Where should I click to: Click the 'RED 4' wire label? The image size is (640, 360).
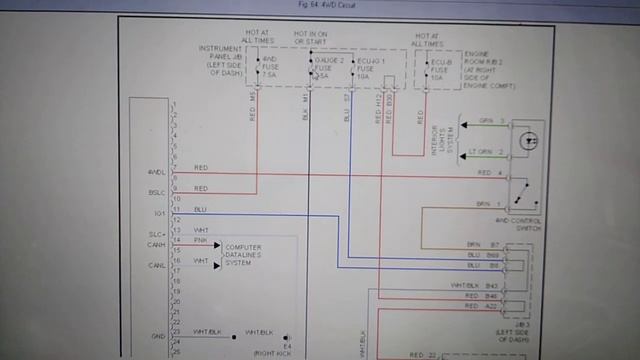(x=489, y=173)
